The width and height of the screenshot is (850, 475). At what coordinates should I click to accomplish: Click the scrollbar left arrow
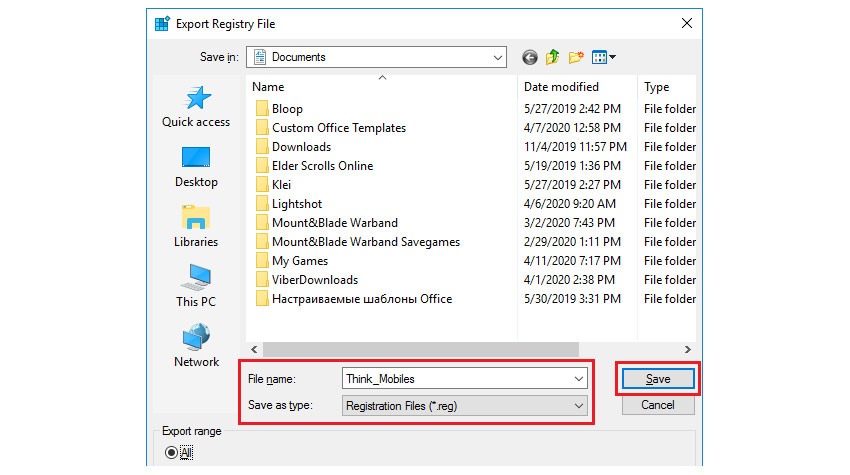tap(254, 350)
